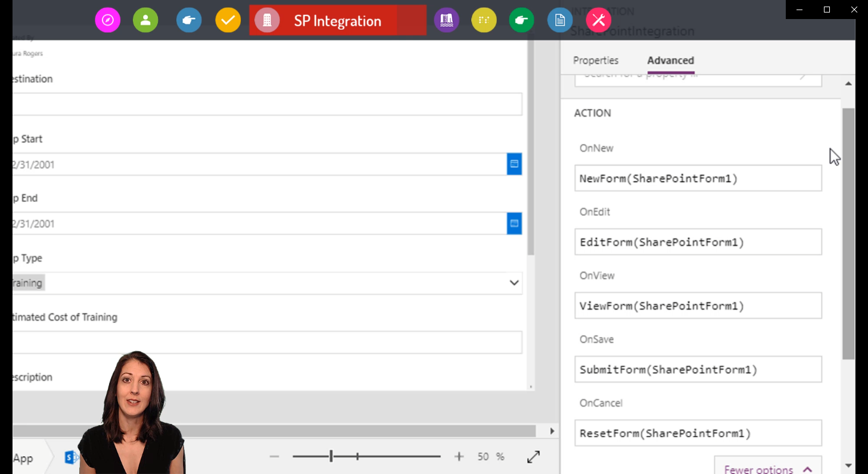Select the App breadcrumb item
868x474 pixels.
[x=23, y=458]
